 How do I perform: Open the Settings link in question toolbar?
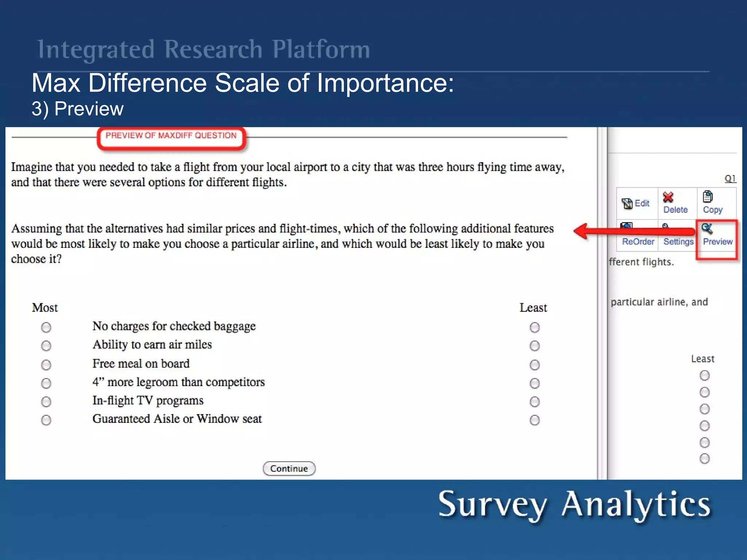pos(678,242)
